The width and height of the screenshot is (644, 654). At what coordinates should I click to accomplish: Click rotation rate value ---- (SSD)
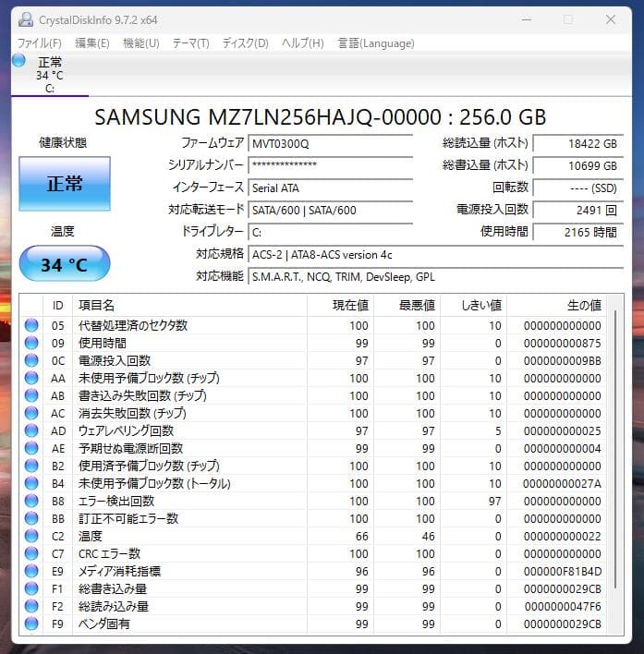(x=578, y=188)
